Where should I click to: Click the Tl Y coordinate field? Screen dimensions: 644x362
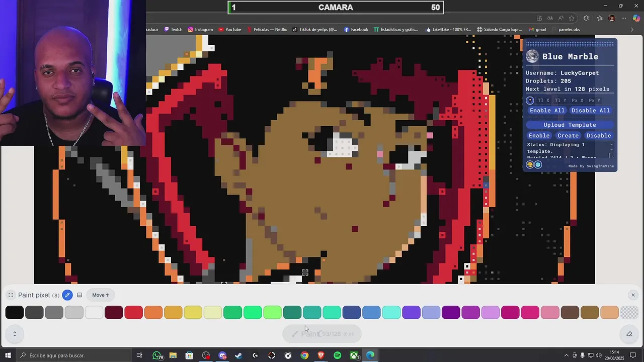[x=560, y=101]
